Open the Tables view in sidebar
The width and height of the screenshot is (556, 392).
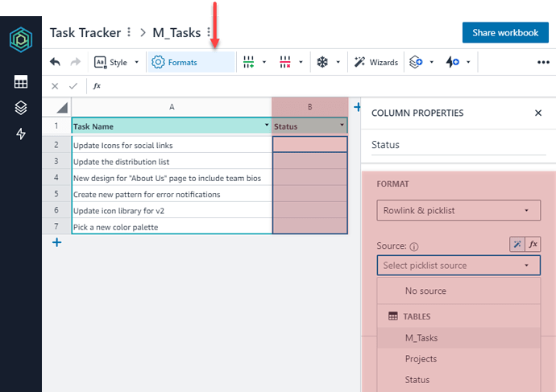21,81
